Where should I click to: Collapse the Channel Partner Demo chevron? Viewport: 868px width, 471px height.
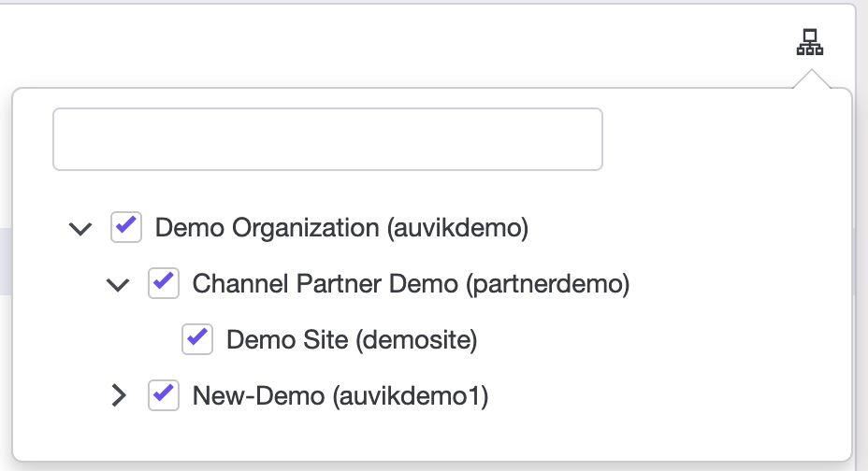[118, 285]
